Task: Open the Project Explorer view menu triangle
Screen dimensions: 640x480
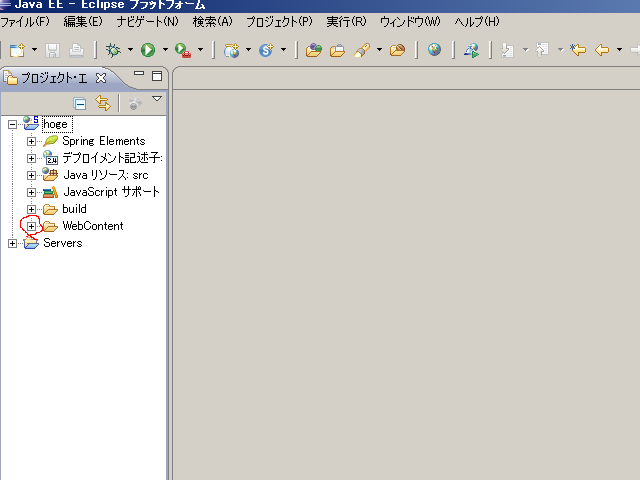Action: pos(157,99)
